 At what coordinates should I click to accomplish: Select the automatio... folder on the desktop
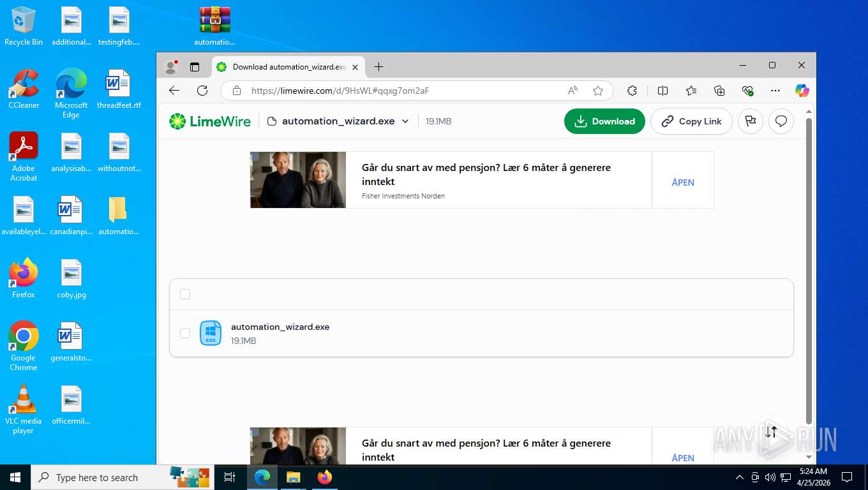[x=119, y=216]
